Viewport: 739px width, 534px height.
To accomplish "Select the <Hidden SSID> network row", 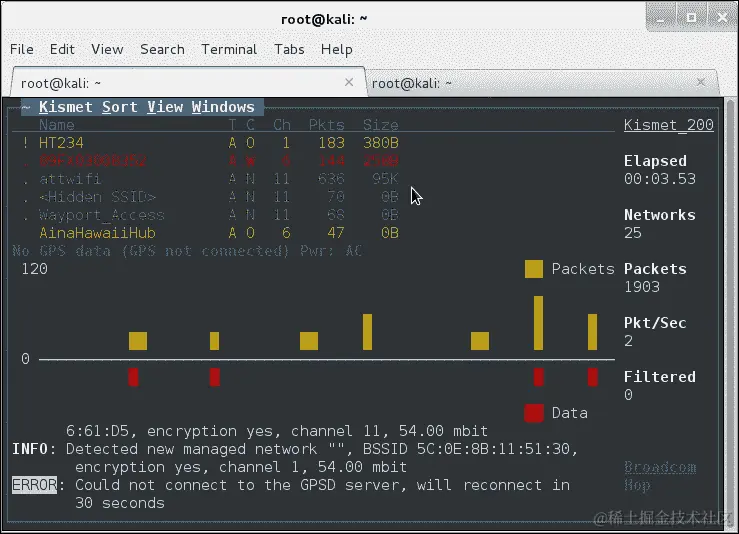I will (211, 197).
